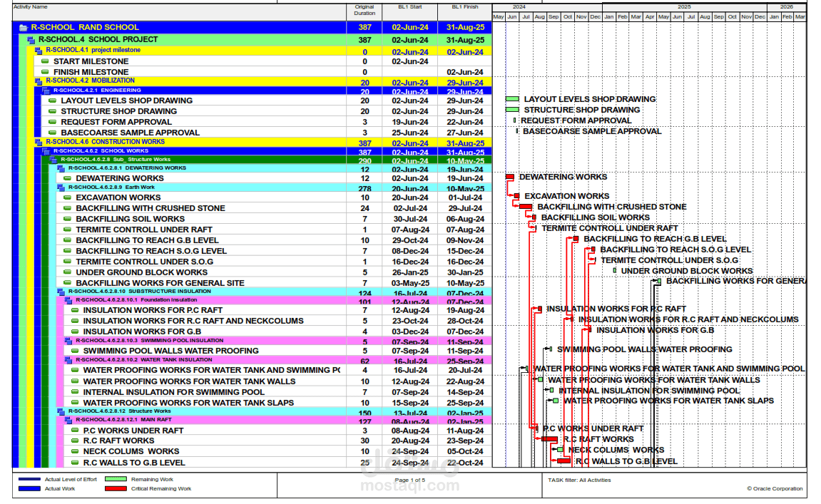Click the 'Page 1 of 5' footer text
The height and width of the screenshot is (504, 821).
(410, 480)
